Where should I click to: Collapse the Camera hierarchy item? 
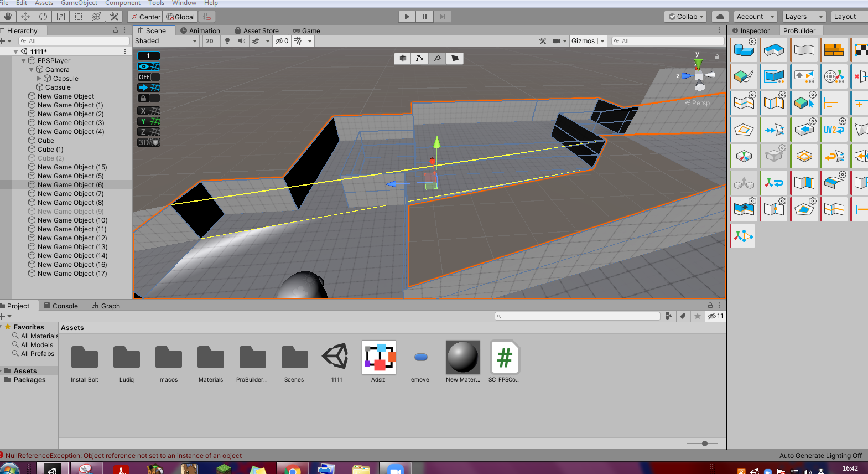(x=32, y=70)
